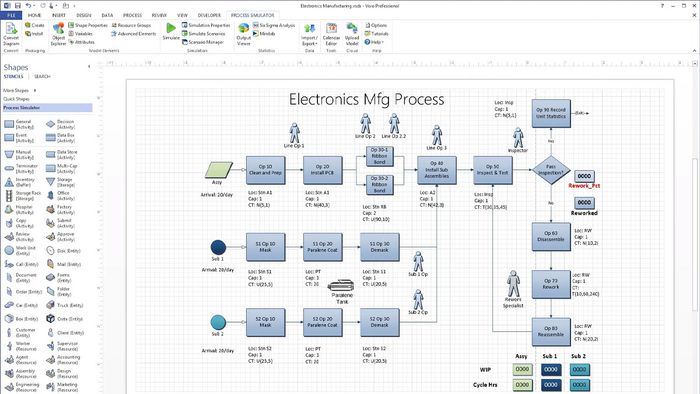The image size is (700, 394).
Task: Open the Variables model element
Action: pos(80,33)
